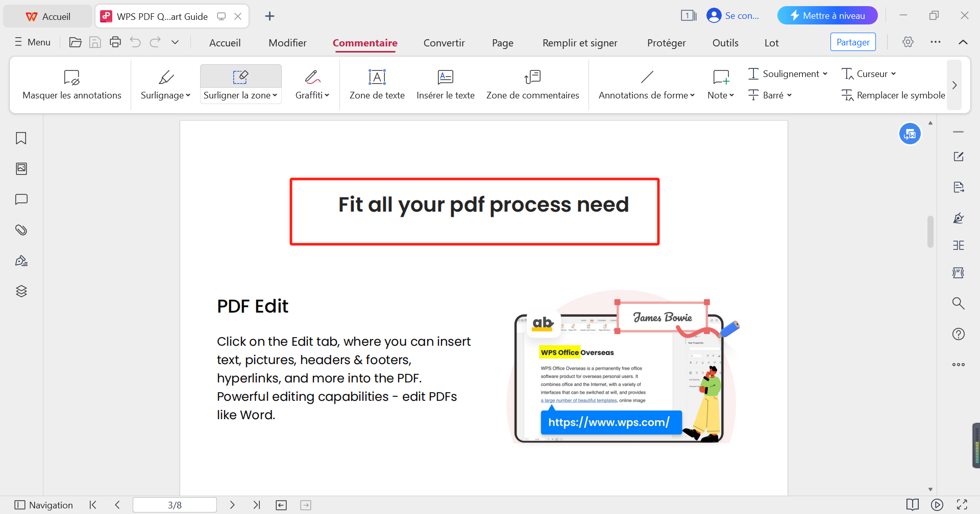Expand Note dropdown arrow

732,95
